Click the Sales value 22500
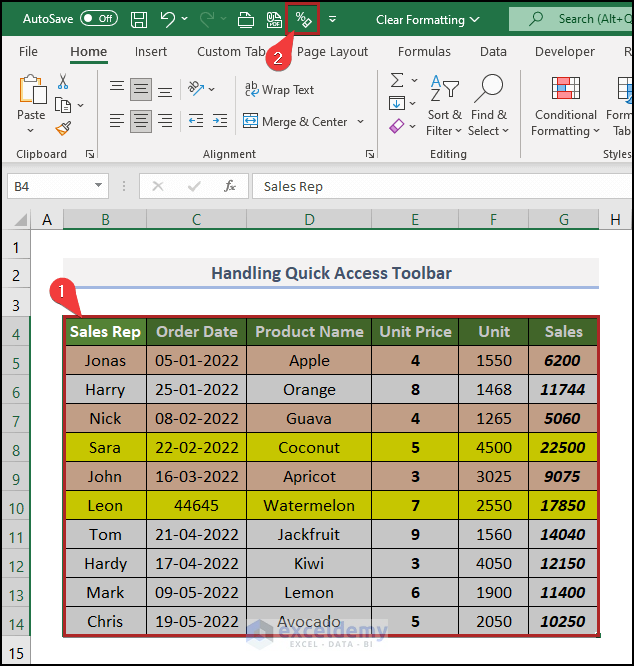Screen dimensions: 634x666 point(563,447)
